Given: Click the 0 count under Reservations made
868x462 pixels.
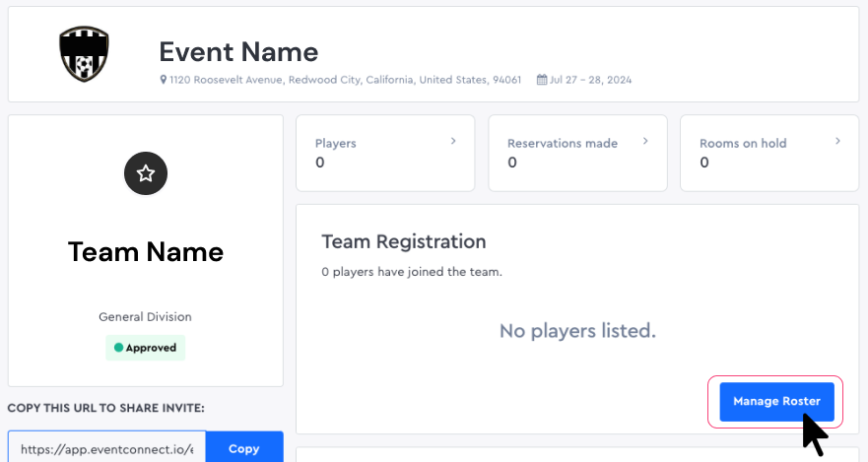Looking at the screenshot, I should tap(512, 163).
